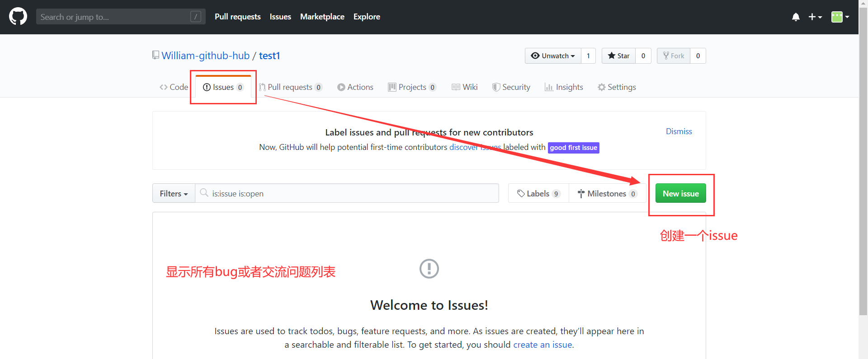The image size is (868, 359).
Task: Switch to Pull requests repo tab
Action: (291, 87)
